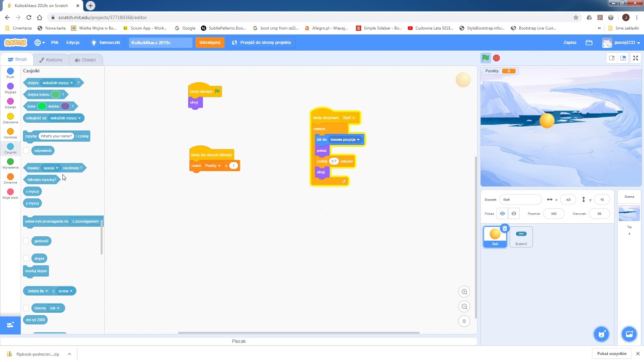Pick first color on kolor dotyka block
The image size is (644, 362).
tap(42, 106)
